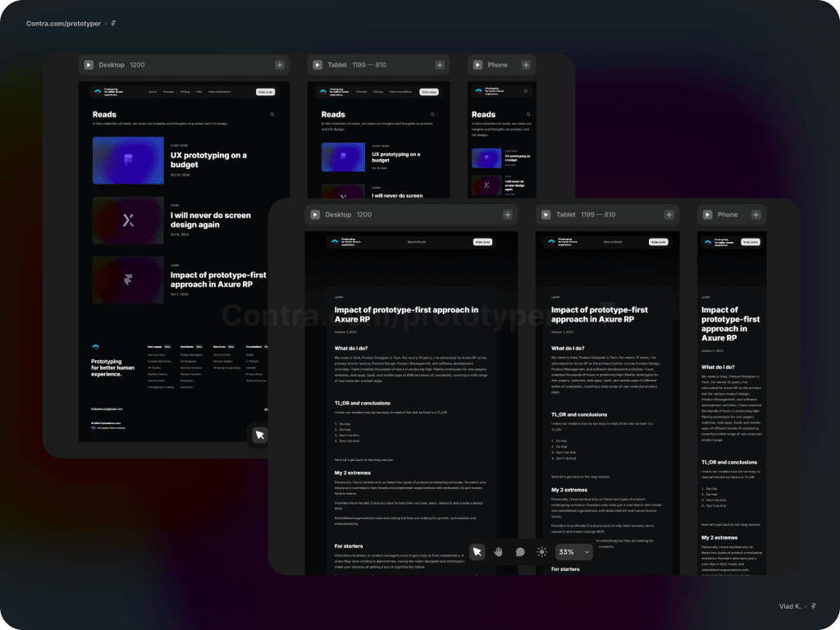The image size is (840, 630).
Task: Add breakpoint beside Desktop 1200 in back window
Action: pos(280,65)
